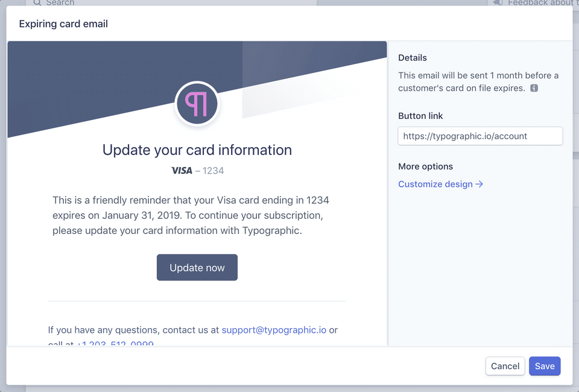
Task: Cancel the expiring card email dialog
Action: [505, 366]
